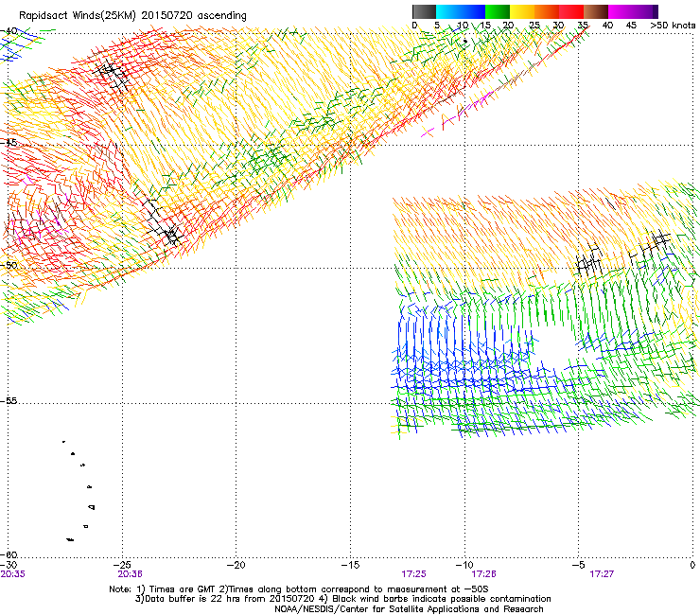Viewport: 700px width, 615px height.
Task: Click the green 15-20 knots color swatch
Action: coord(498,11)
